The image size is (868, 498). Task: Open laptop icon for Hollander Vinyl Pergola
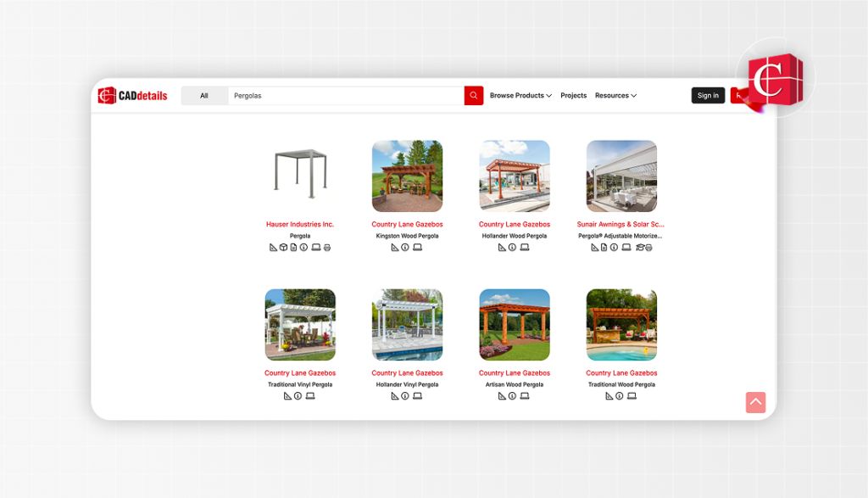tap(417, 396)
